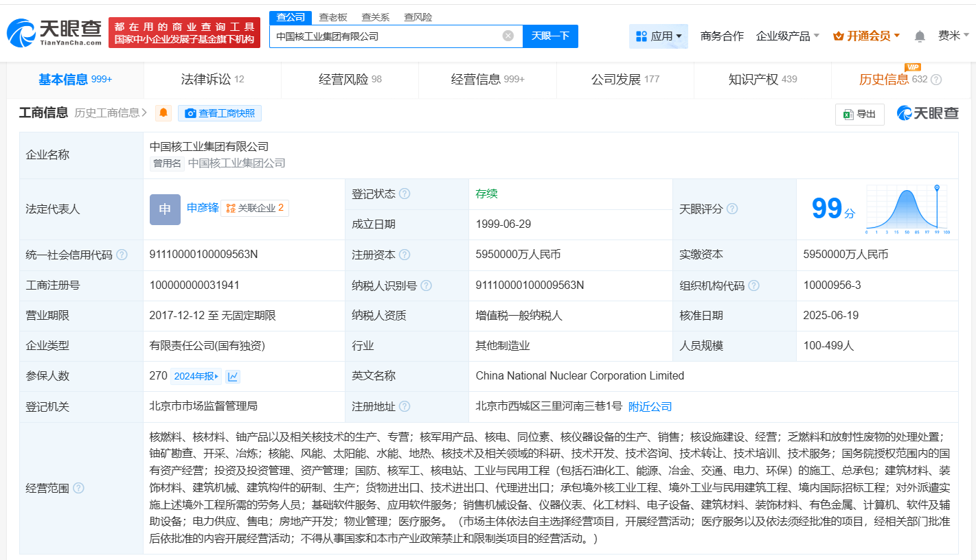Click the help icon beside 经营范围
The height and width of the screenshot is (560, 976).
pos(78,489)
